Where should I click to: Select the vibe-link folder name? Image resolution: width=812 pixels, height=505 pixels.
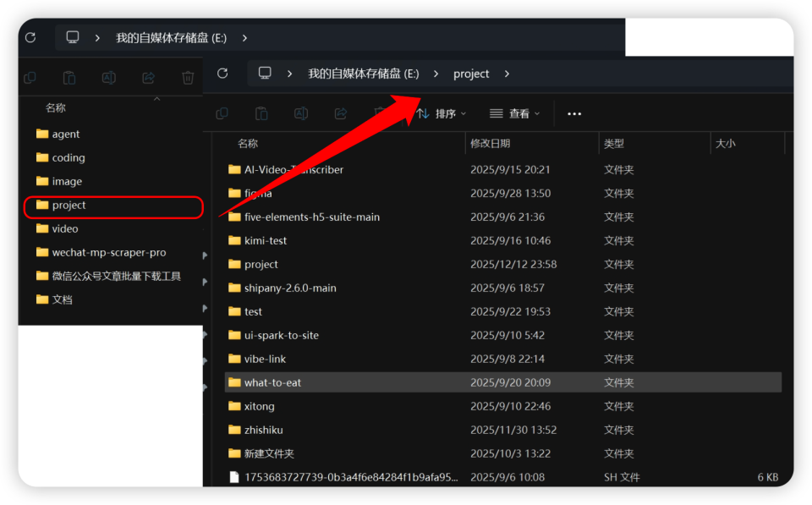tap(265, 359)
